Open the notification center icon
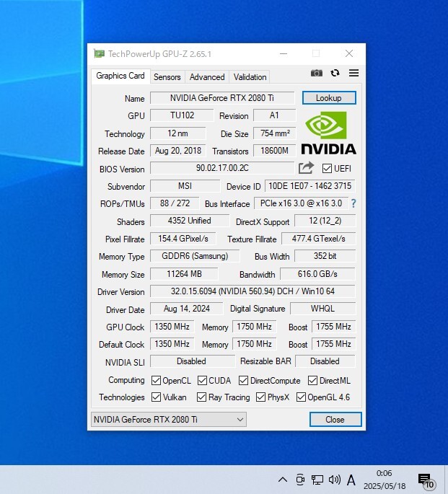 click(426, 481)
